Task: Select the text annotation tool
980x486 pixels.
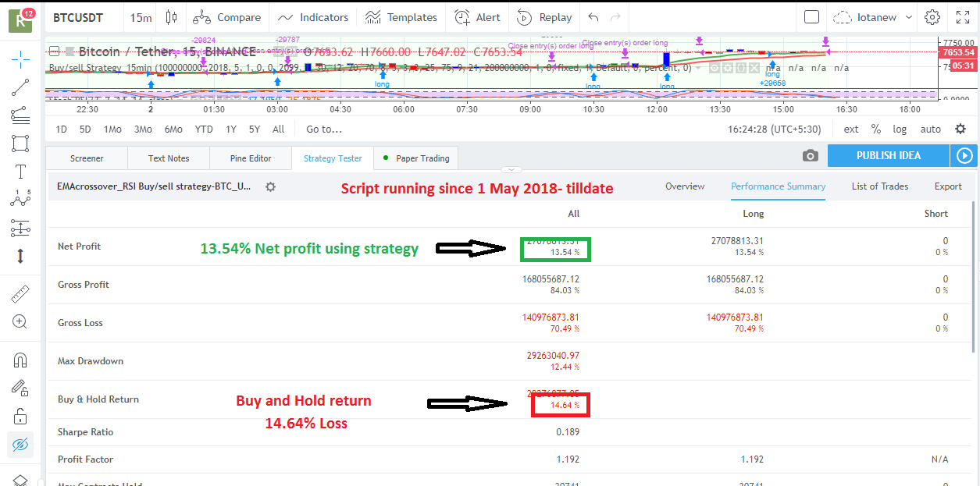Action: point(20,172)
